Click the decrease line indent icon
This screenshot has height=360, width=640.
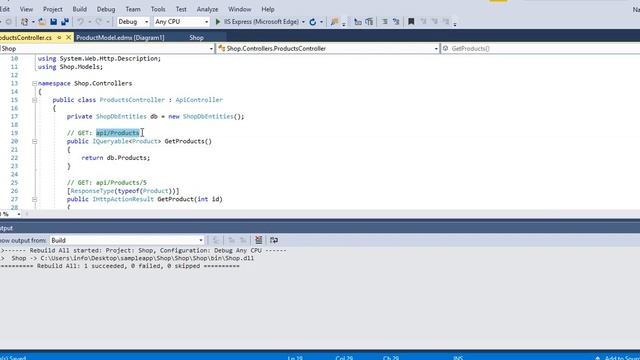[384, 22]
